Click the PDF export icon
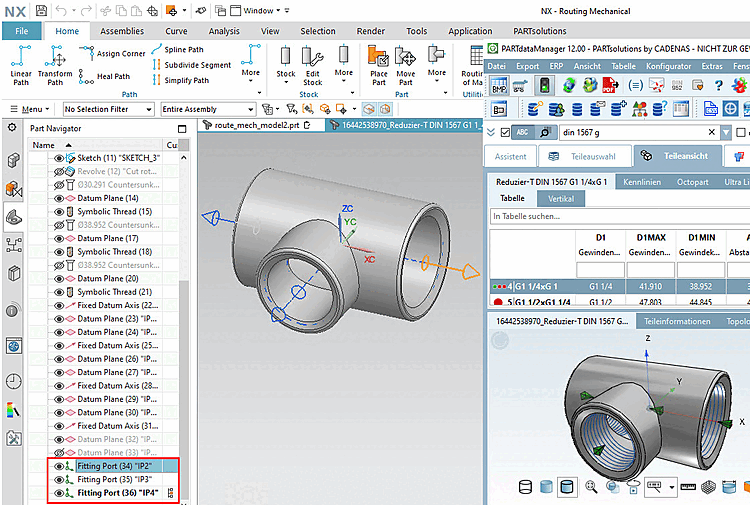 tap(609, 86)
